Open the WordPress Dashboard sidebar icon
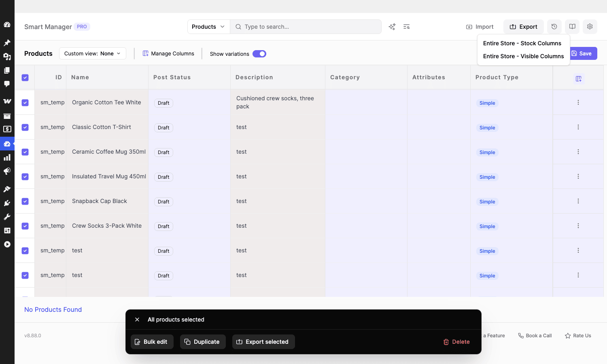The width and height of the screenshot is (607, 364). coord(7,25)
